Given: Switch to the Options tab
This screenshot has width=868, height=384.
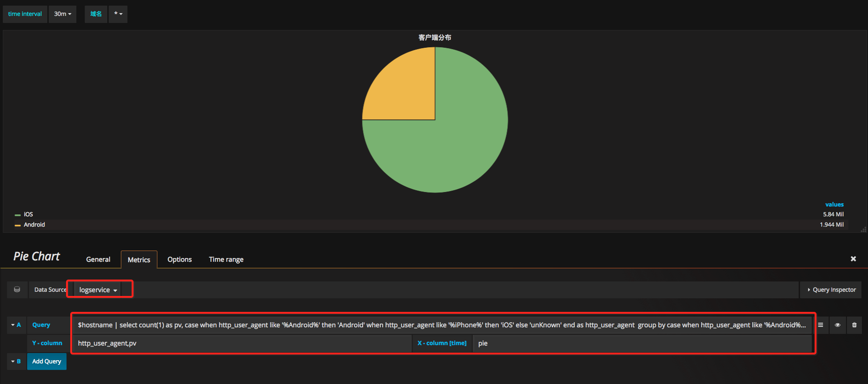Looking at the screenshot, I should click(179, 259).
